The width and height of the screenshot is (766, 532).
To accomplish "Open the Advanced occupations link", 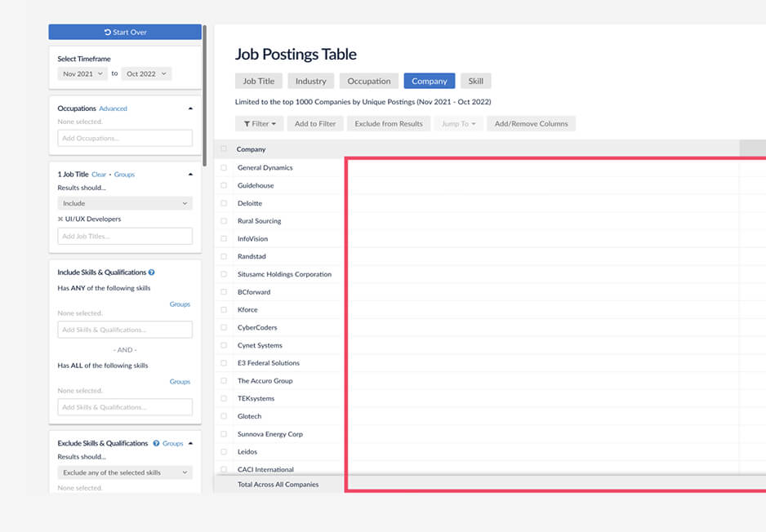I will (x=113, y=109).
